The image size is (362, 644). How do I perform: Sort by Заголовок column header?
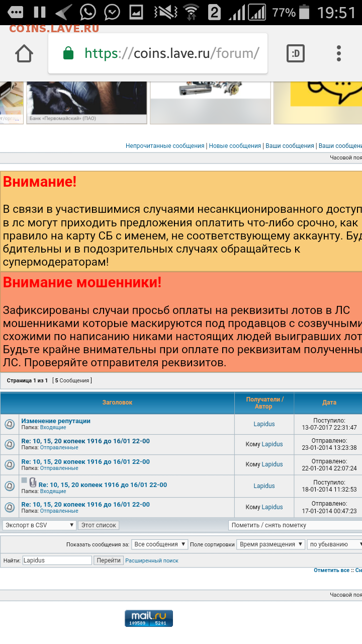point(117,403)
